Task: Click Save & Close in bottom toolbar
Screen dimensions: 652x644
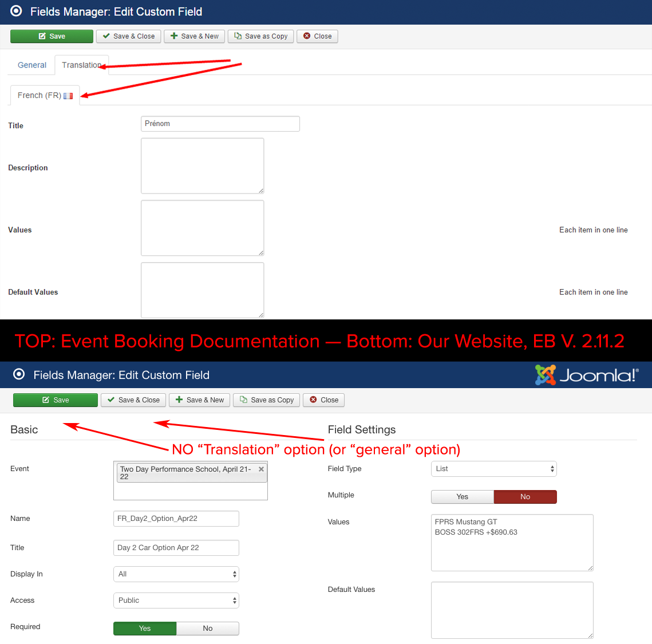Action: [133, 400]
